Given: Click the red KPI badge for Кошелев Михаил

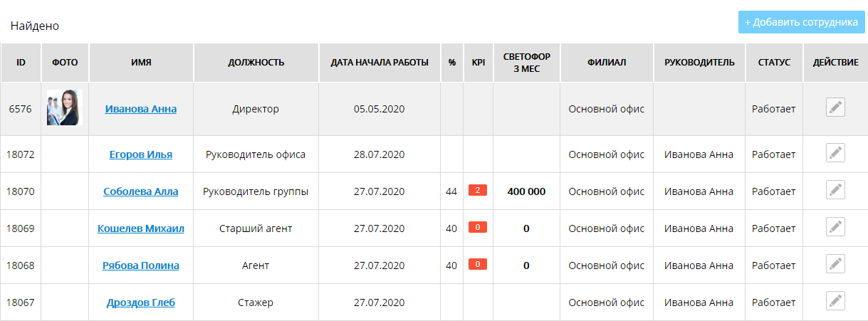Looking at the screenshot, I should click(477, 228).
